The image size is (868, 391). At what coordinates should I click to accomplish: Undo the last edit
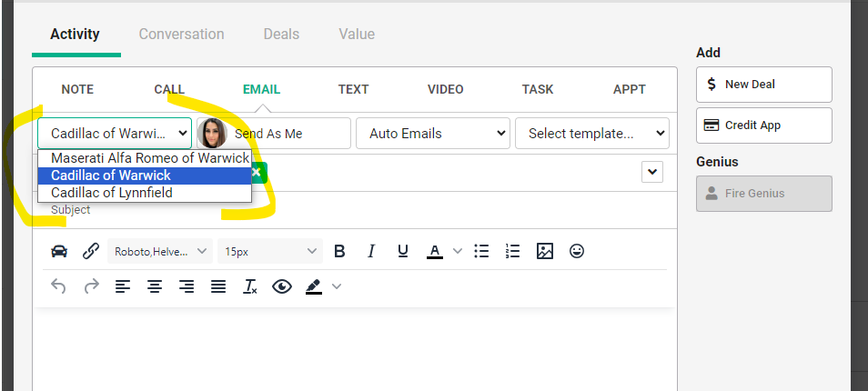[58, 286]
